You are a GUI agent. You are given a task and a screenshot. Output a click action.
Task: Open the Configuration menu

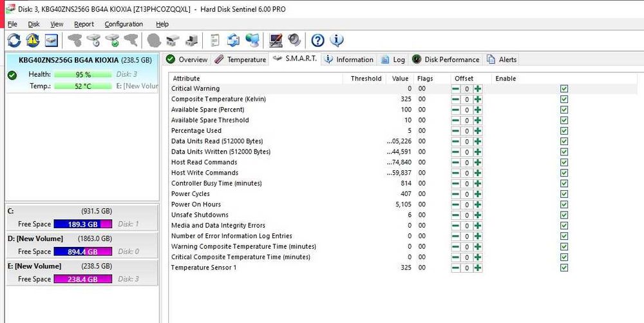pos(124,24)
